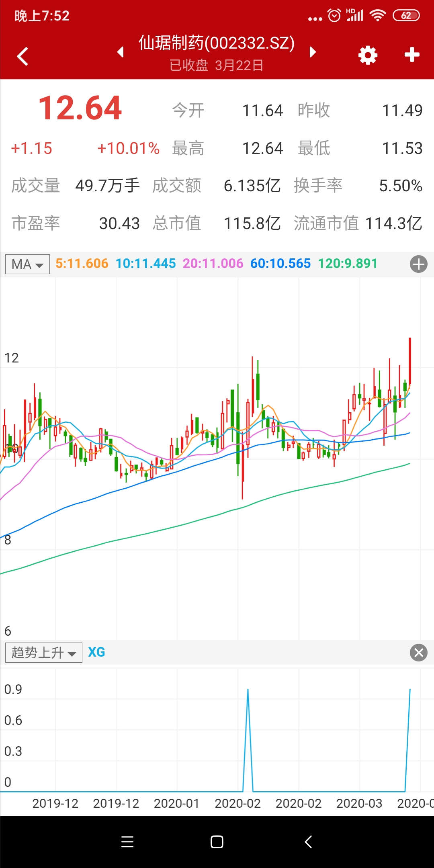The width and height of the screenshot is (434, 868).
Task: Add indicator with gray plus circle
Action: click(418, 264)
